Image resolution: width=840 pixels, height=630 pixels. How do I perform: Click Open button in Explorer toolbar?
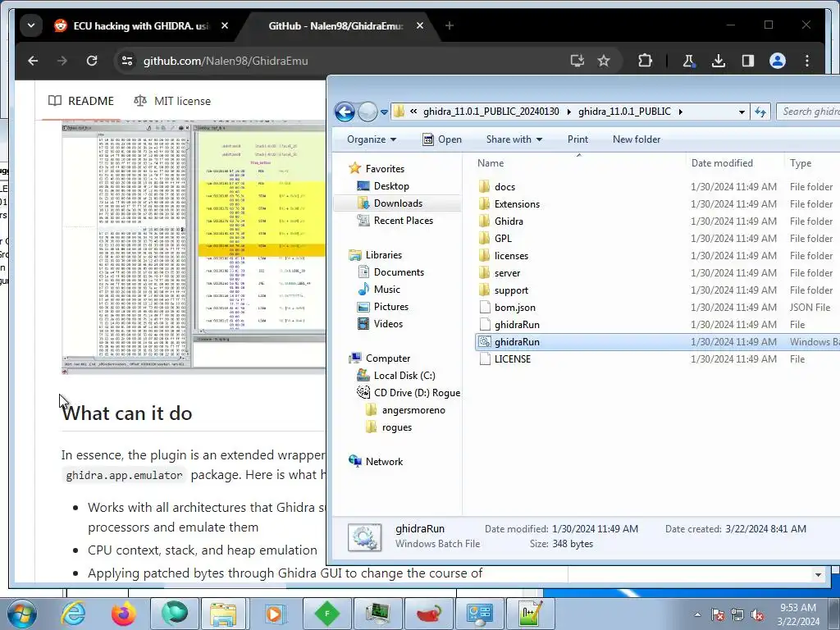click(x=442, y=139)
